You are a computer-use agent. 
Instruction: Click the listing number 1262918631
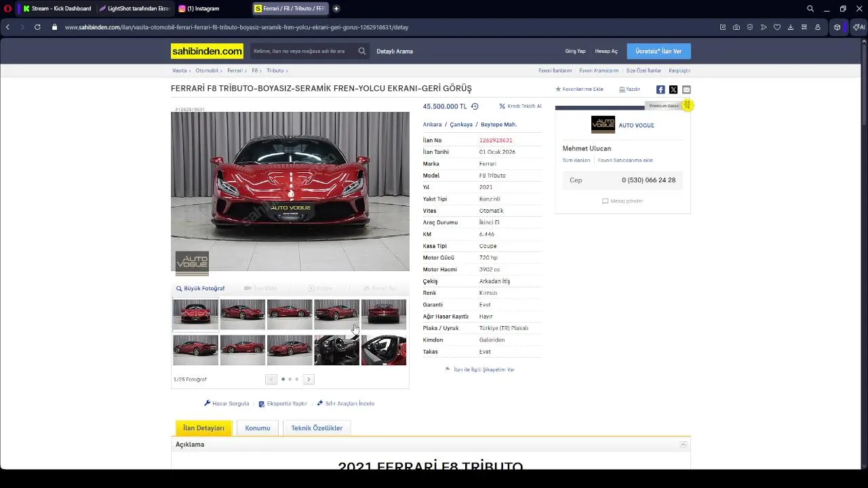(x=496, y=140)
